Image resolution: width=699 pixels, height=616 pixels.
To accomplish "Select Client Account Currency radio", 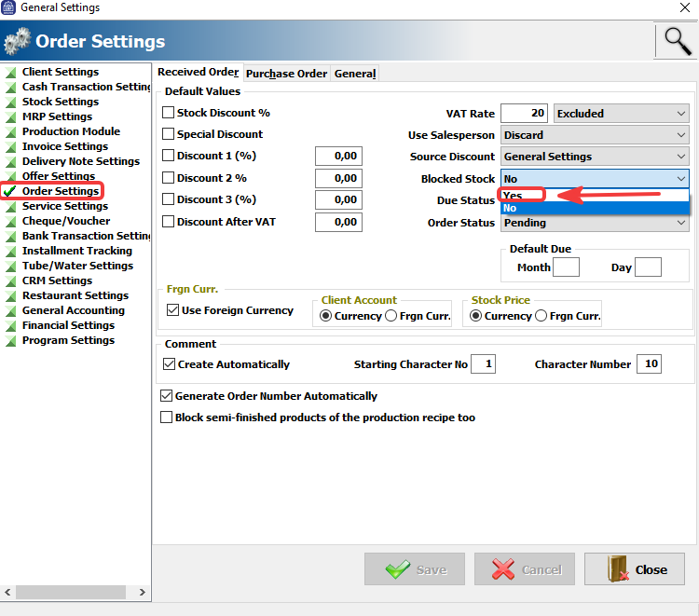I will 326,316.
